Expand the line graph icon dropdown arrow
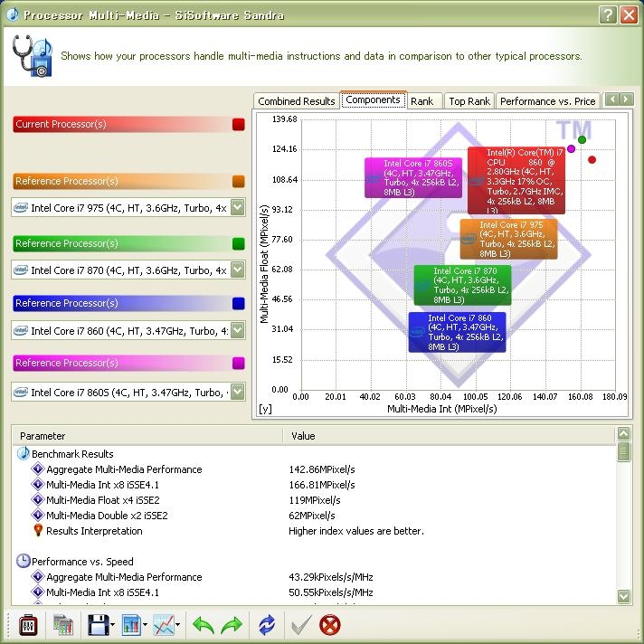 [x=177, y=625]
